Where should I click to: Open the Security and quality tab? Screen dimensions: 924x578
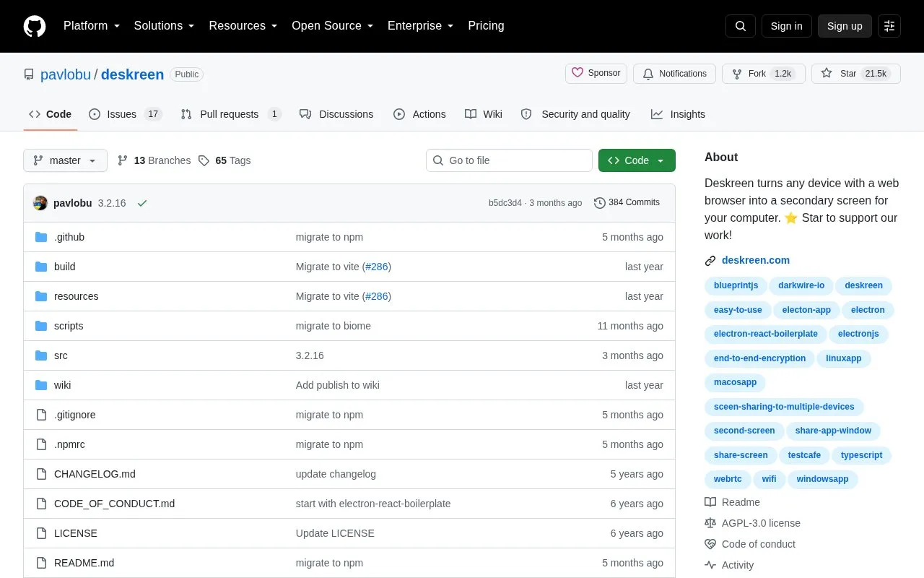pos(575,114)
